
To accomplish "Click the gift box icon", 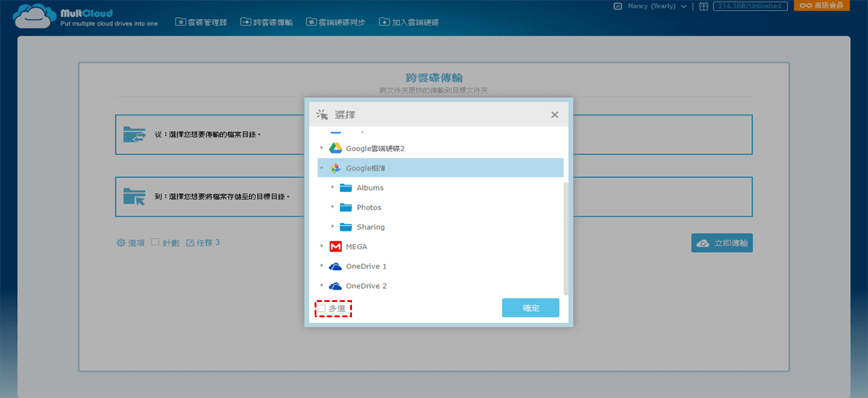I will pos(703,6).
